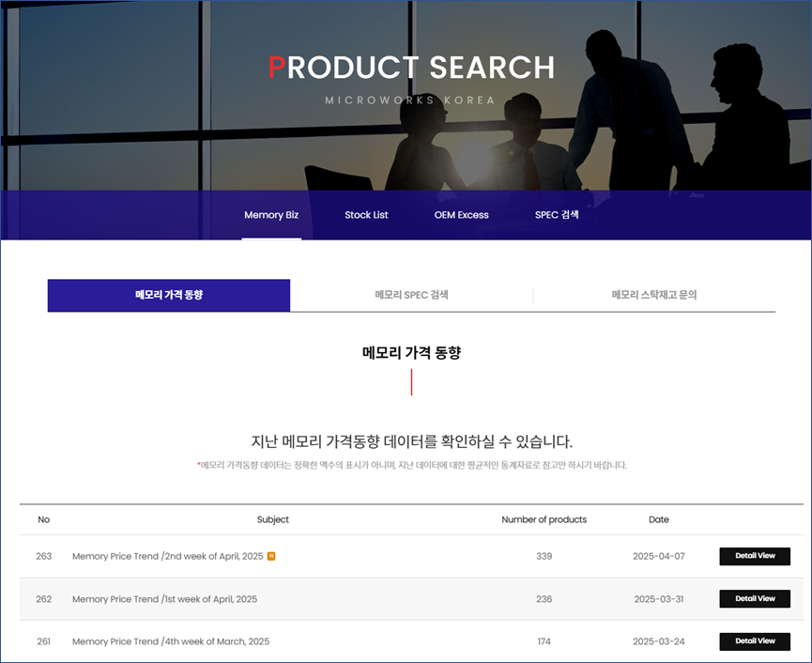Screen dimensions: 812x663
Task: Switch to the Stock List tab
Action: [366, 215]
